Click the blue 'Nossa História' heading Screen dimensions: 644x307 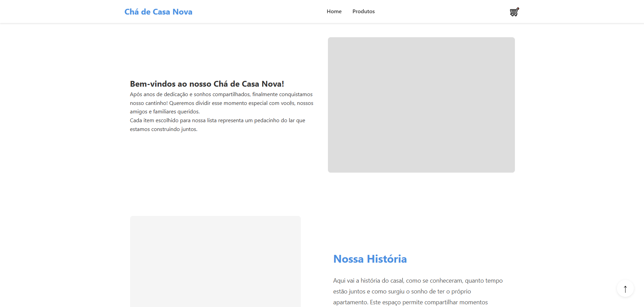[x=370, y=259]
